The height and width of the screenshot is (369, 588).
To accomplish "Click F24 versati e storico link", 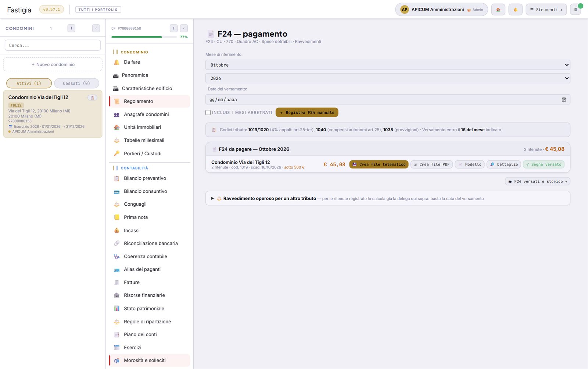I will pyautogui.click(x=538, y=181).
